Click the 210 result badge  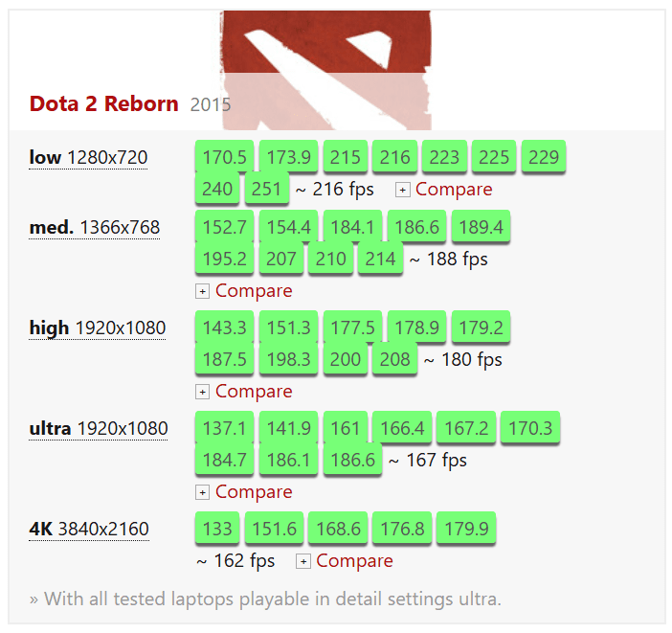point(330,259)
